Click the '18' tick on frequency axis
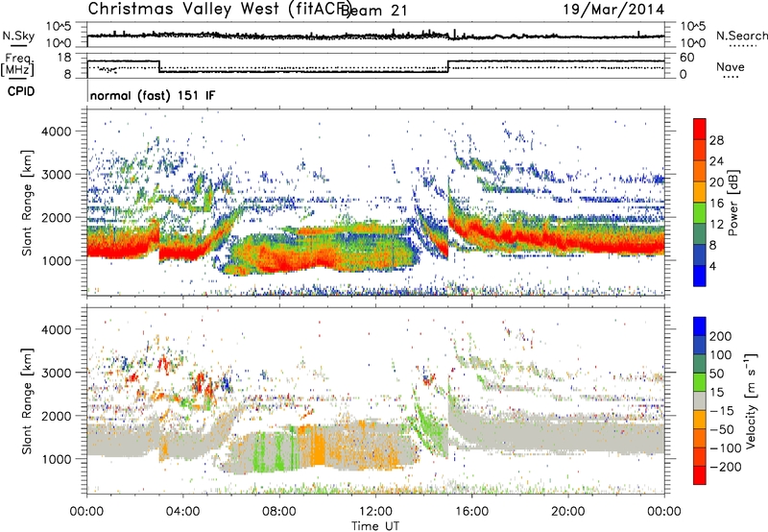This screenshot has width=768, height=532. point(64,58)
